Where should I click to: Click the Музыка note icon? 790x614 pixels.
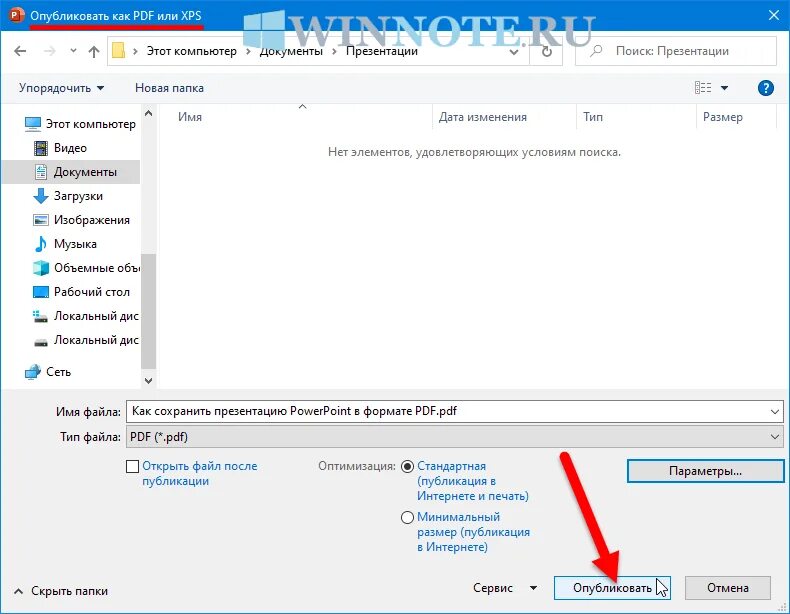41,244
